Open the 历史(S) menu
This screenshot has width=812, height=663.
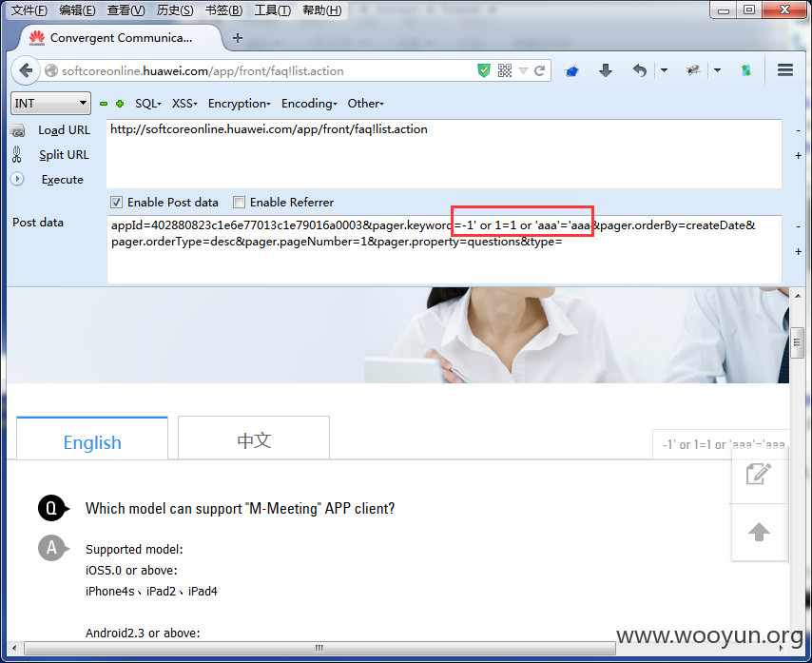pyautogui.click(x=175, y=10)
